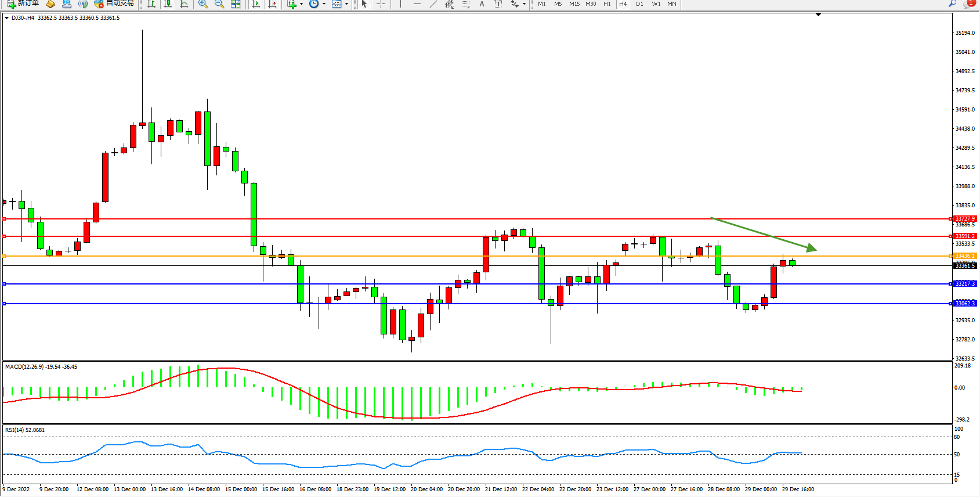
Task: Switch chart to bar chart mode
Action: point(151,4)
